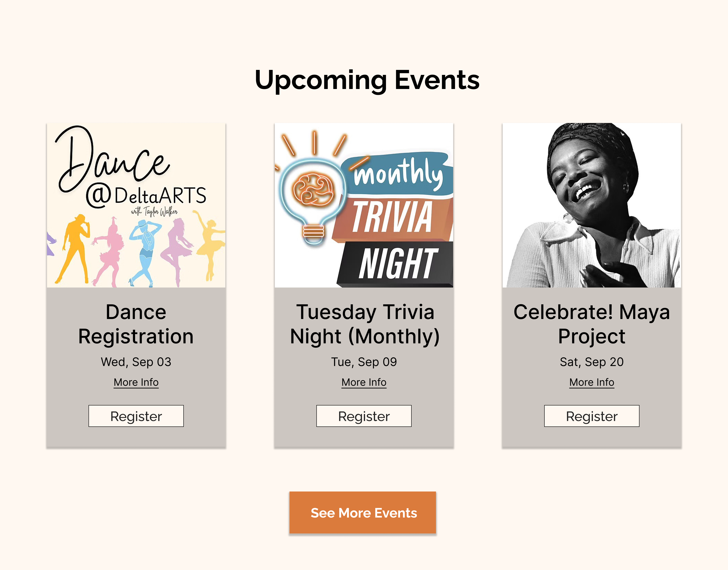Click the Upcoming Events heading
This screenshot has height=570, width=728.
pos(367,80)
